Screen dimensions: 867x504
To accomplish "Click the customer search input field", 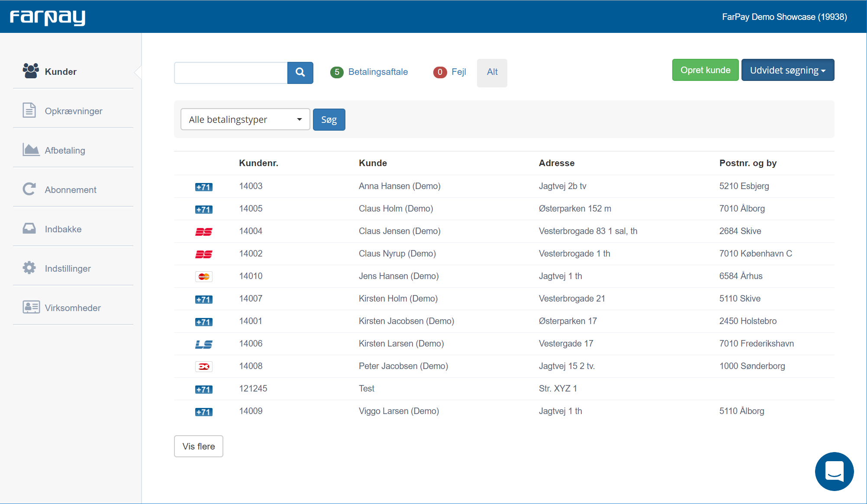I will [231, 73].
